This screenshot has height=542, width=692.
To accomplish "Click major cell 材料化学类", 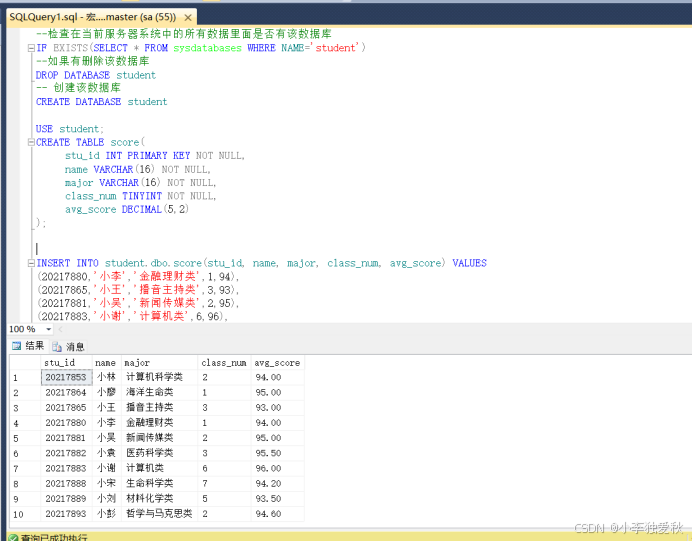I will (159, 499).
